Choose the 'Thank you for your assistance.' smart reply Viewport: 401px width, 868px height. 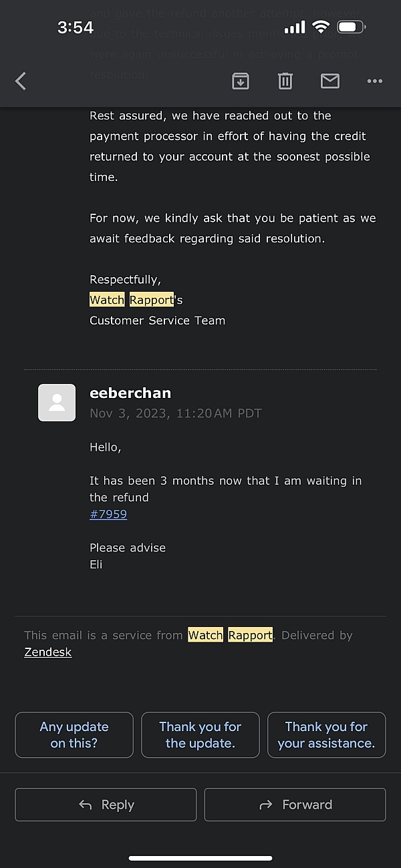click(x=327, y=735)
